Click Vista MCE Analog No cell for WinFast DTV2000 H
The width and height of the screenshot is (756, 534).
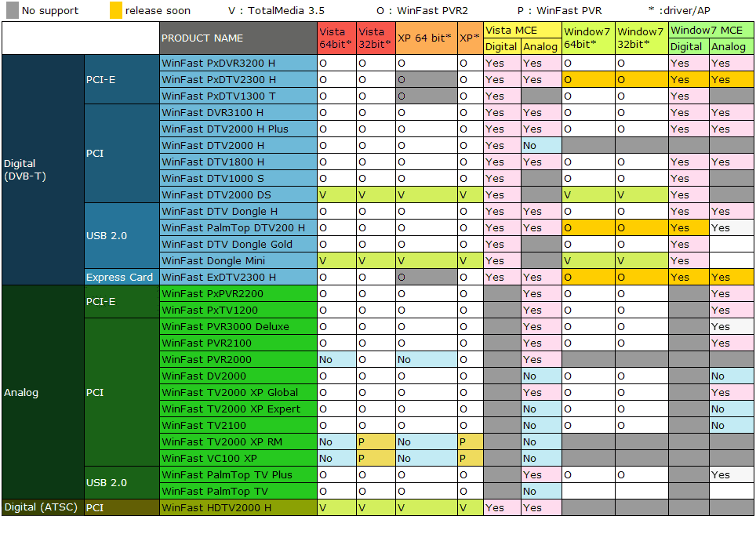click(x=541, y=146)
